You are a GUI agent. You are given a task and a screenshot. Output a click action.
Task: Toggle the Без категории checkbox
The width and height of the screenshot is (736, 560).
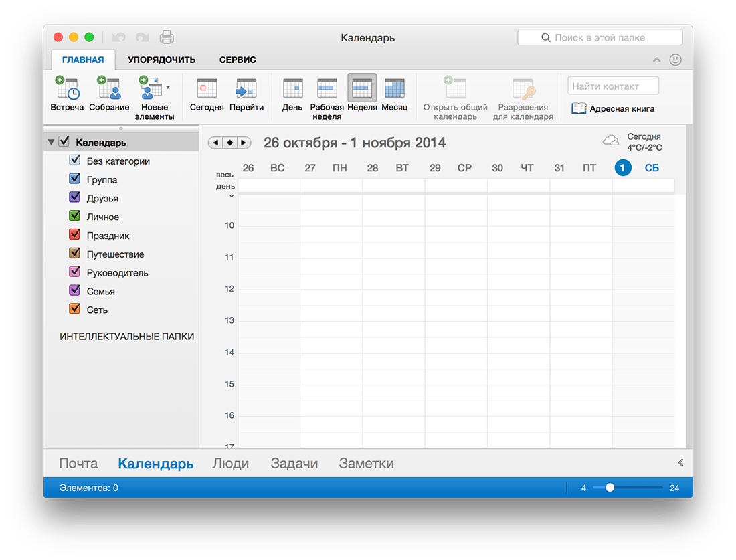75,160
